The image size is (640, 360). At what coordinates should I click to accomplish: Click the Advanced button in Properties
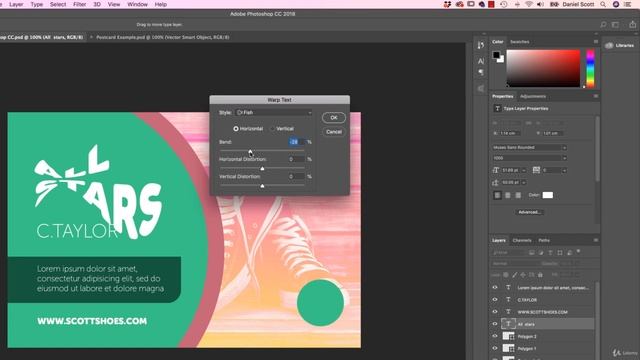tap(529, 212)
